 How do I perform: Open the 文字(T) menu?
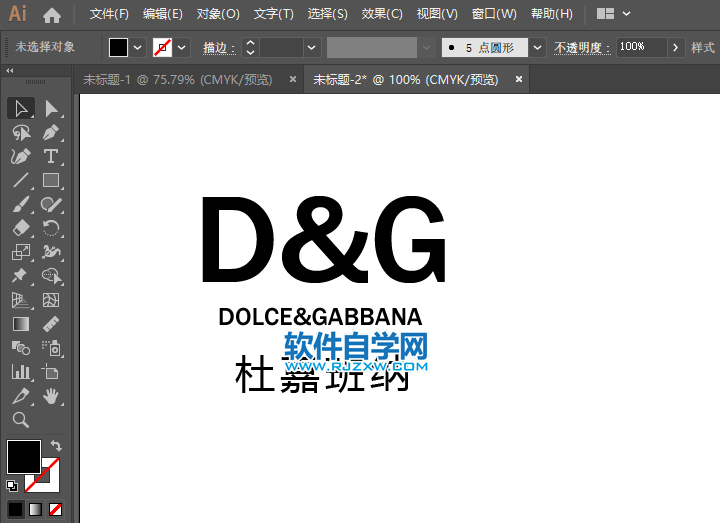click(x=274, y=14)
